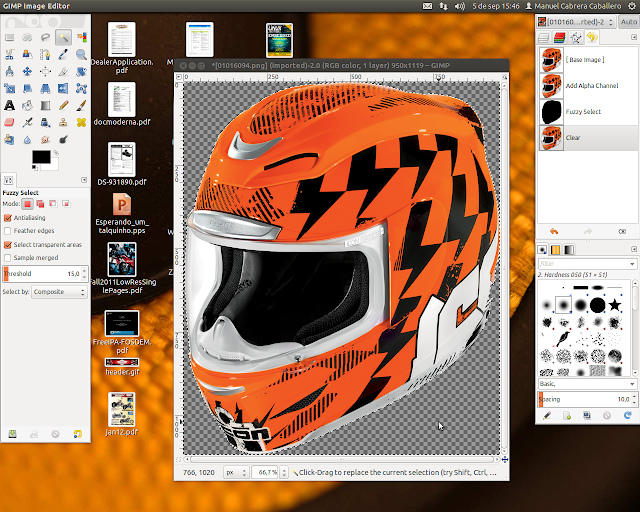This screenshot has width=640, height=512.
Task: Select the Text tool
Action: 9,105
